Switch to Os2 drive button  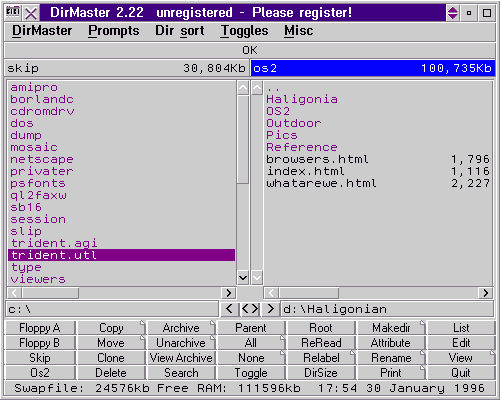(x=40, y=373)
